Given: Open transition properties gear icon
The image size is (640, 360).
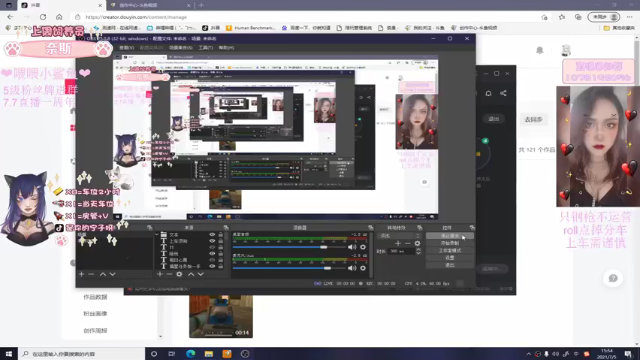Looking at the screenshot, I should (417, 243).
